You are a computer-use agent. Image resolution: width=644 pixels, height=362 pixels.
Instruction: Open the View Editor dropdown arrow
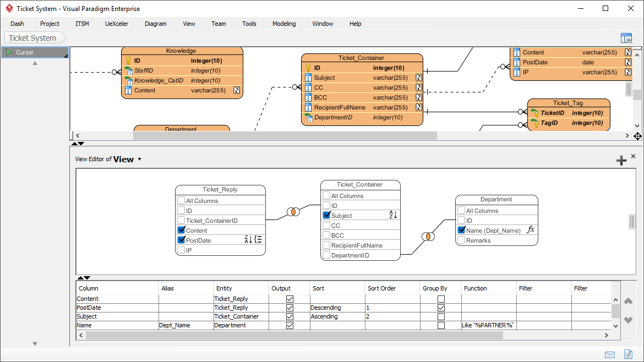139,160
